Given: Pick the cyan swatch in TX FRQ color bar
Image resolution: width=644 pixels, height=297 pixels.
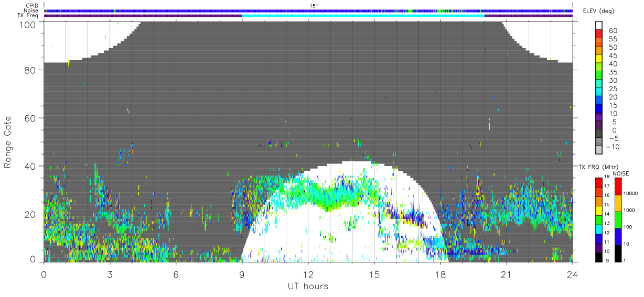Looking at the screenshot, I should (x=598, y=229).
